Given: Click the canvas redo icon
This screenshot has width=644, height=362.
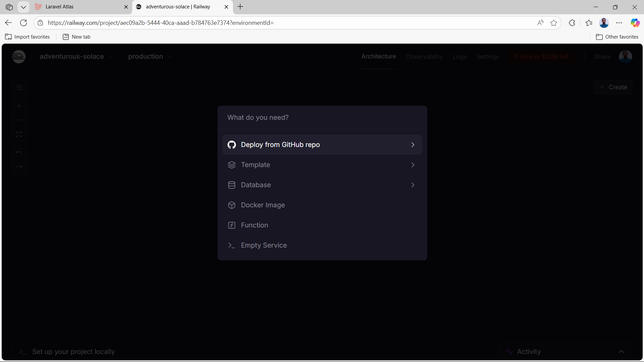Looking at the screenshot, I should (x=19, y=167).
